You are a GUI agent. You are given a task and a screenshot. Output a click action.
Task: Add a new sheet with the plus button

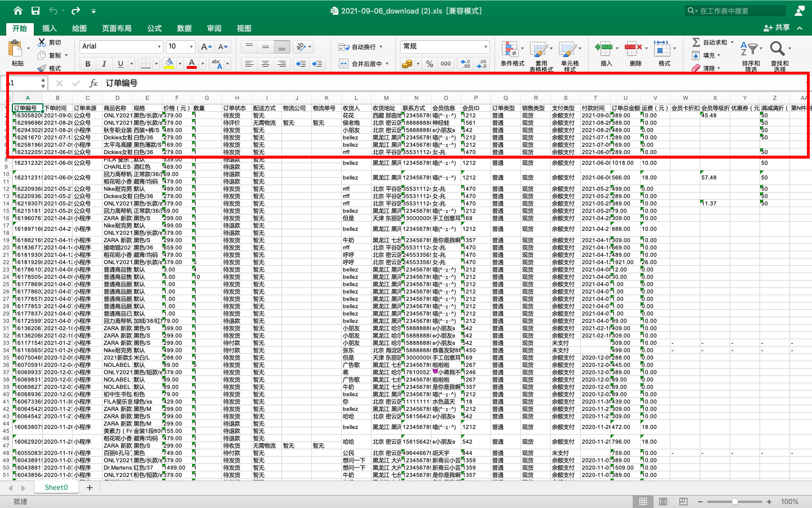(89, 488)
